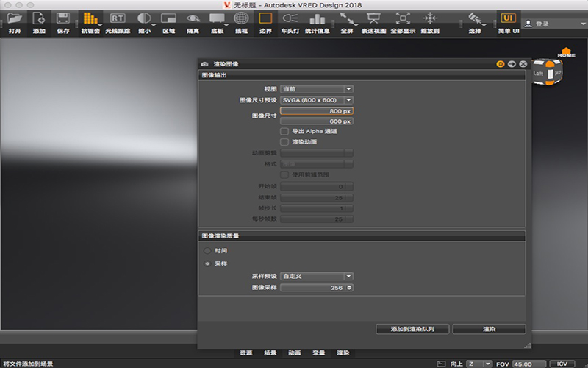Click the 添加到渲染队列 button
588x368 pixels.
point(412,329)
